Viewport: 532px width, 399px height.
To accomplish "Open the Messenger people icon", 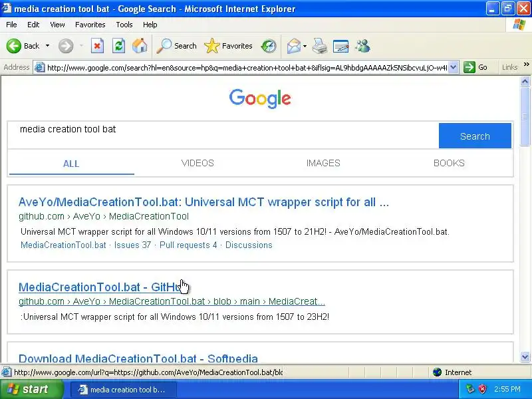I will 362,46.
